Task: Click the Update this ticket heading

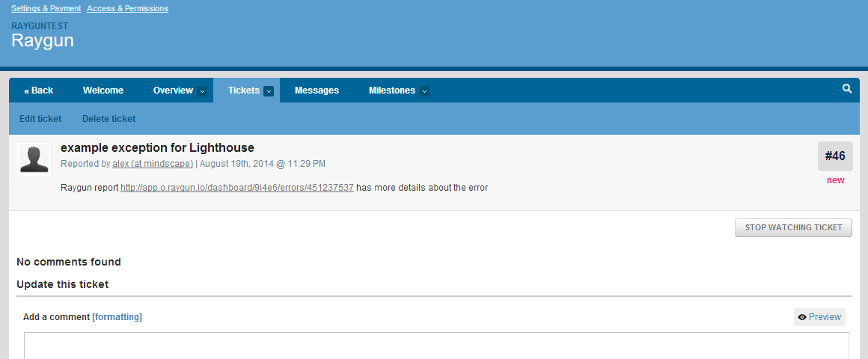Action: pyautogui.click(x=63, y=284)
